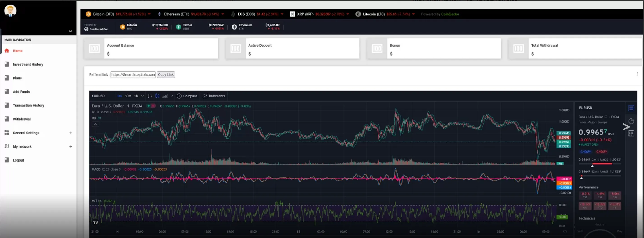The image size is (644, 238).
Task: Select the Area chart style icon
Action: coord(165,96)
